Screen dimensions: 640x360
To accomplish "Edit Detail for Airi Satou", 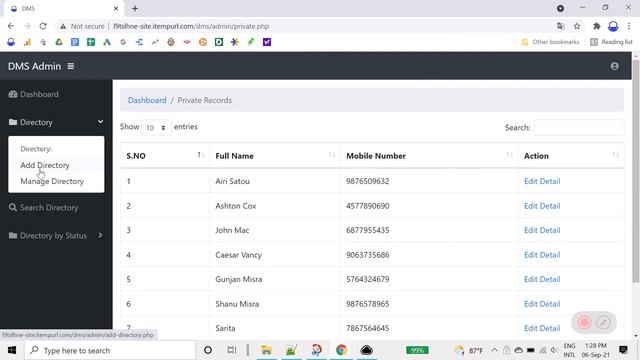I will (x=542, y=181).
